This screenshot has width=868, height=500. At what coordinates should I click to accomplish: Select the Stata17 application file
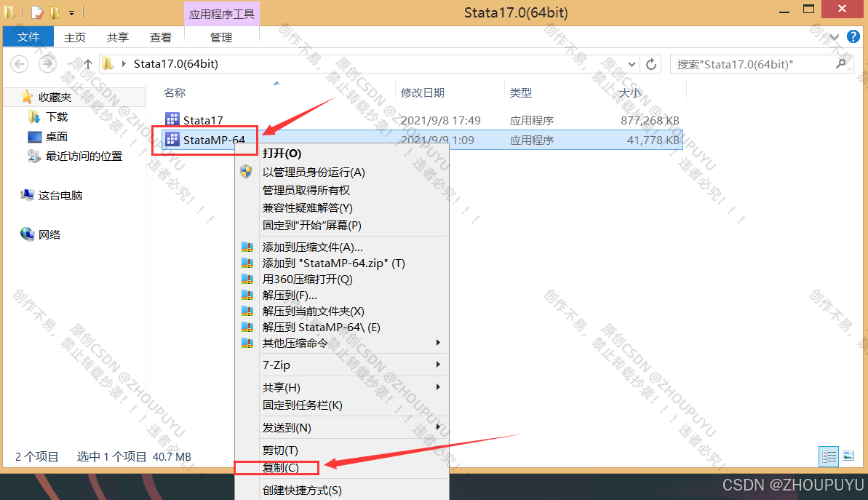point(203,120)
